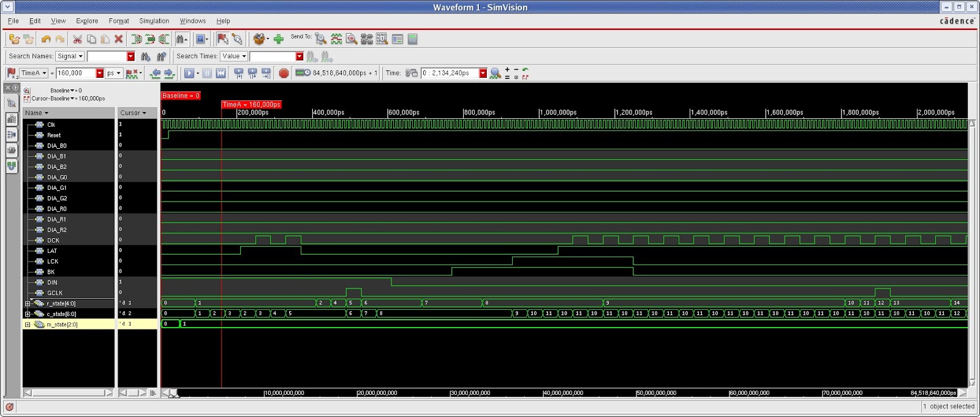
Task: Click the green plus add icon
Action: point(279,39)
